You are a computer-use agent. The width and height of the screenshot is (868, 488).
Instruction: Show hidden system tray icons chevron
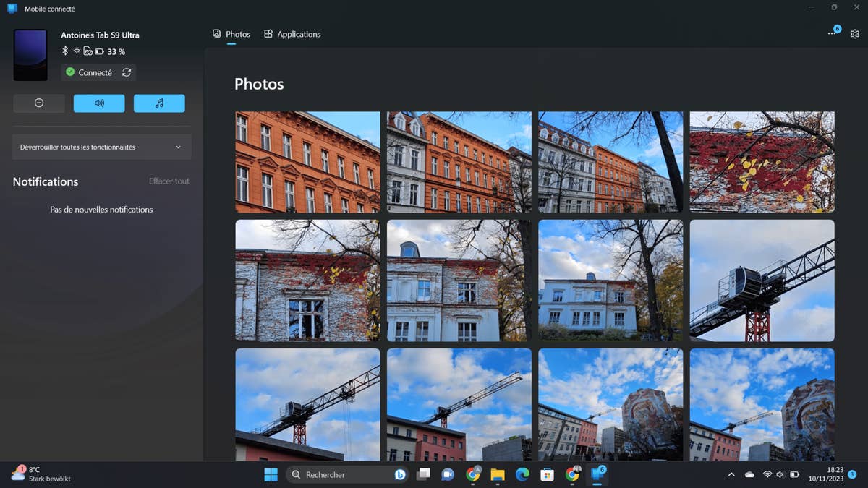tap(731, 475)
